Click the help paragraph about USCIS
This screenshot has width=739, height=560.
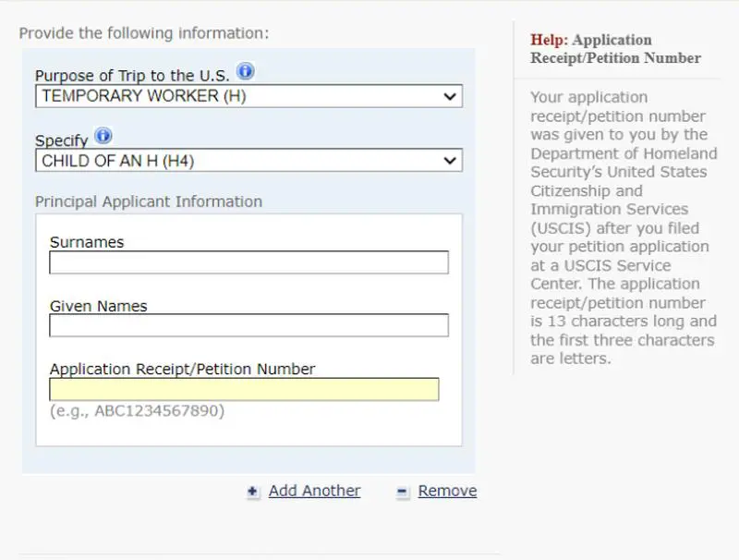click(x=623, y=227)
